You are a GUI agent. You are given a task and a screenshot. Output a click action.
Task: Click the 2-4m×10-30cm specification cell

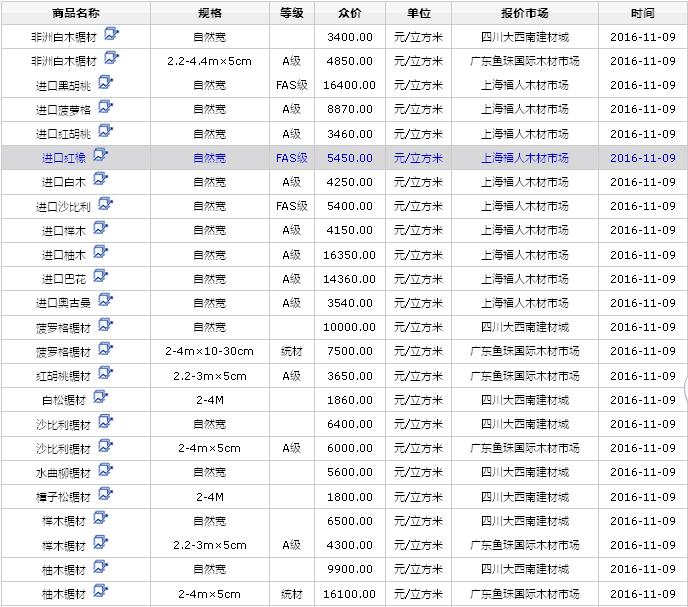[209, 352]
